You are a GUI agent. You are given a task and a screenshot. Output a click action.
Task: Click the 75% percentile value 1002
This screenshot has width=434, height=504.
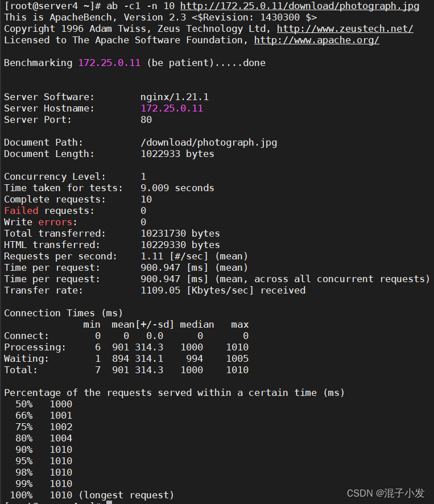click(61, 427)
